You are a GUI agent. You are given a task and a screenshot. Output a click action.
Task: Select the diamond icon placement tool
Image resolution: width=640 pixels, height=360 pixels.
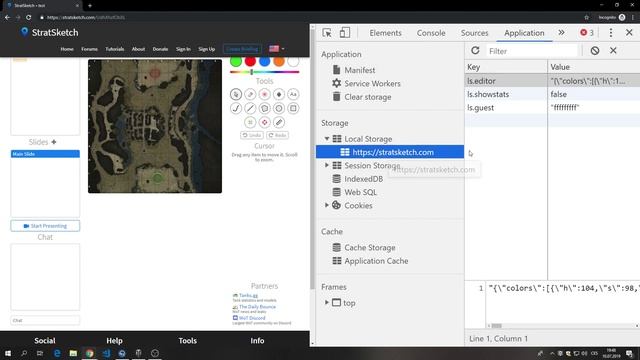coord(279,94)
